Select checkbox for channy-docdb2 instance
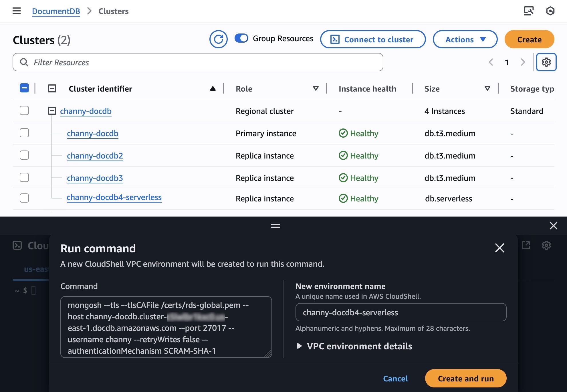Screen dimensions: 567x392 tap(24, 155)
